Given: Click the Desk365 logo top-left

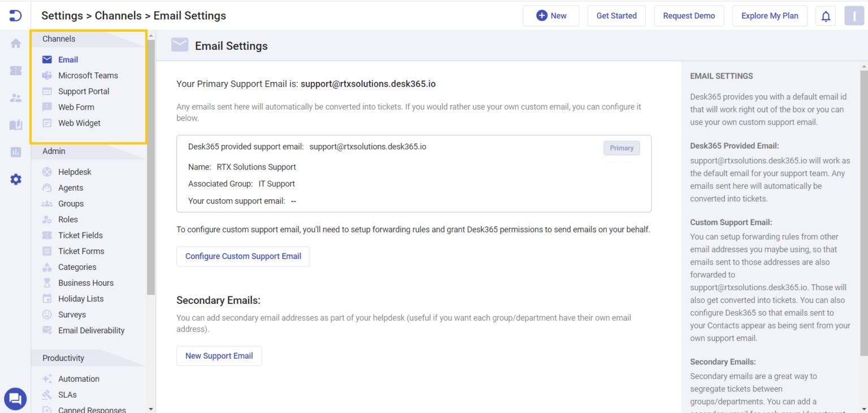Looking at the screenshot, I should pyautogui.click(x=15, y=15).
